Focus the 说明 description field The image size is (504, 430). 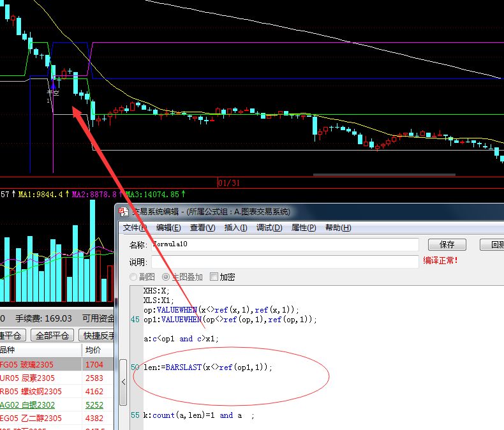285,262
